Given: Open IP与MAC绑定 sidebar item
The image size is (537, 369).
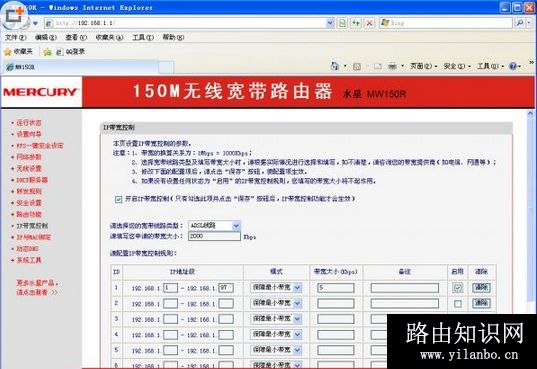Looking at the screenshot, I should pos(34,237).
